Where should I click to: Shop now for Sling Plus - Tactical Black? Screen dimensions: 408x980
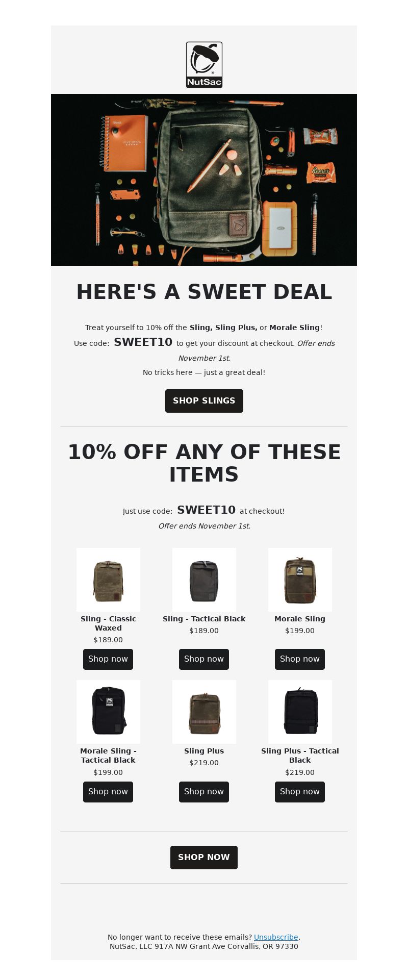coord(300,792)
